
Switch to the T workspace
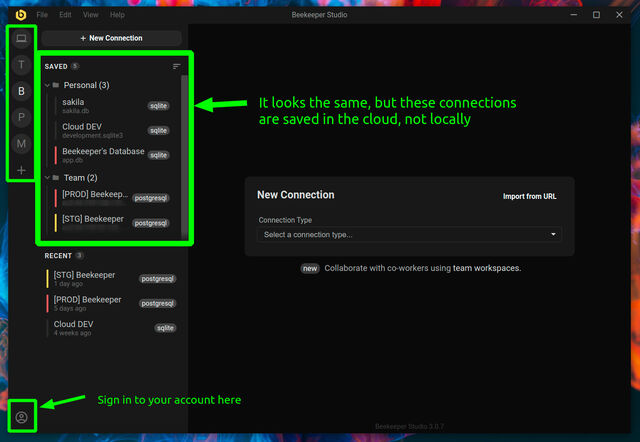tap(21, 64)
